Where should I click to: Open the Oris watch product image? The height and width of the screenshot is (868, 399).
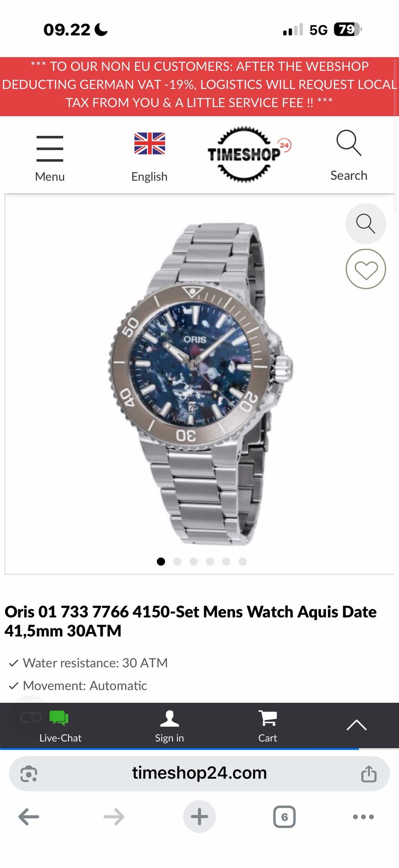click(x=200, y=384)
